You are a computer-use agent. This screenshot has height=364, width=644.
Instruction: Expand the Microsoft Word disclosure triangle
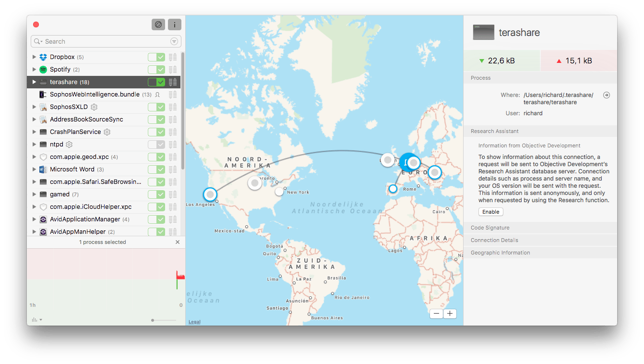click(x=34, y=170)
